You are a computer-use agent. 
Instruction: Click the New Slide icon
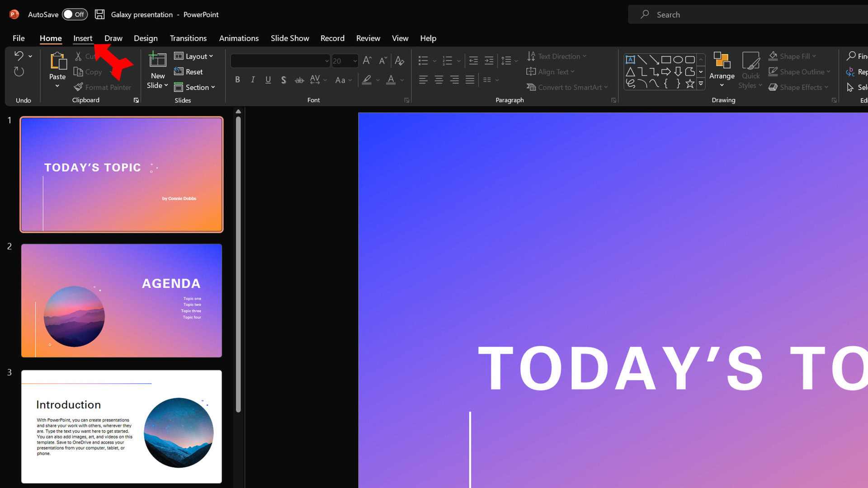157,60
